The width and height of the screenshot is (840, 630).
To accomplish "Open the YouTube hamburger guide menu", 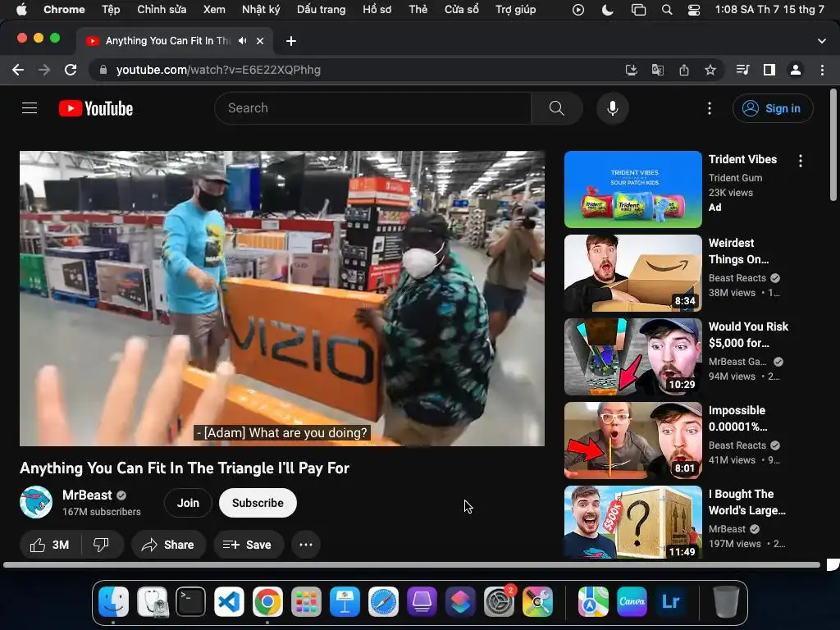I will [x=30, y=108].
